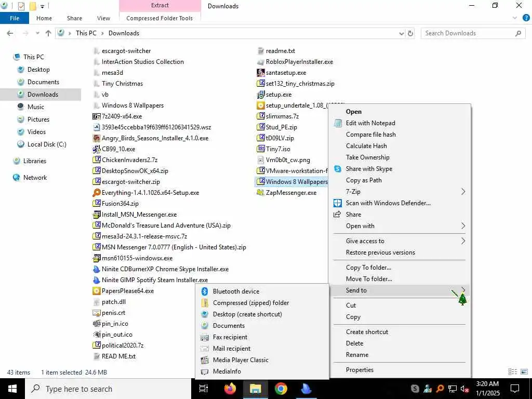Click the Windows Defender shield icon
This screenshot has width=532, height=399.
[x=338, y=203]
